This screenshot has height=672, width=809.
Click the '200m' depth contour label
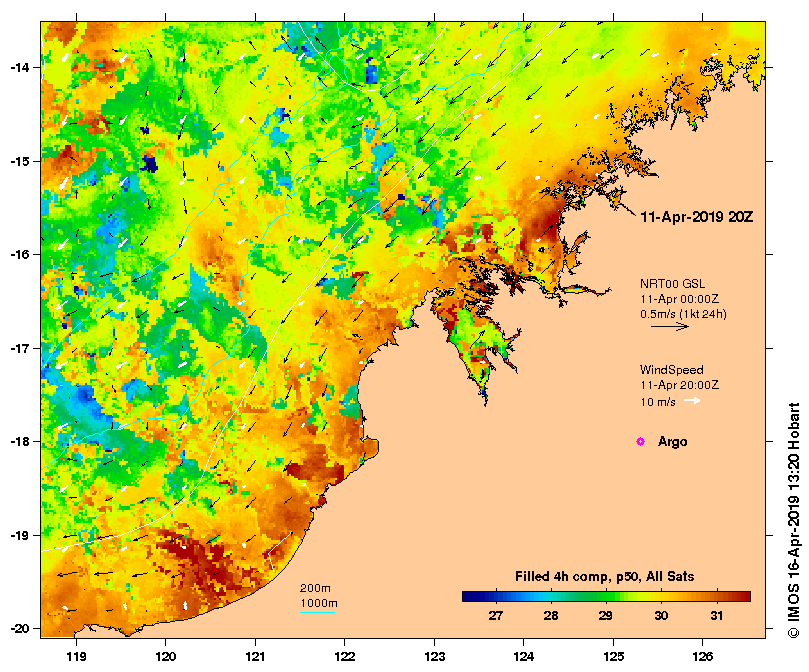pyautogui.click(x=315, y=588)
